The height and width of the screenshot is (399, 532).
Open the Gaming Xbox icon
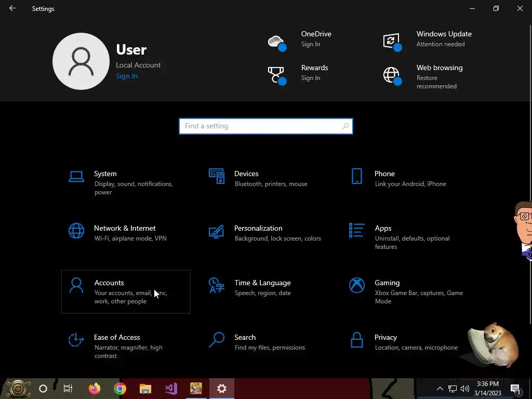pos(356,285)
